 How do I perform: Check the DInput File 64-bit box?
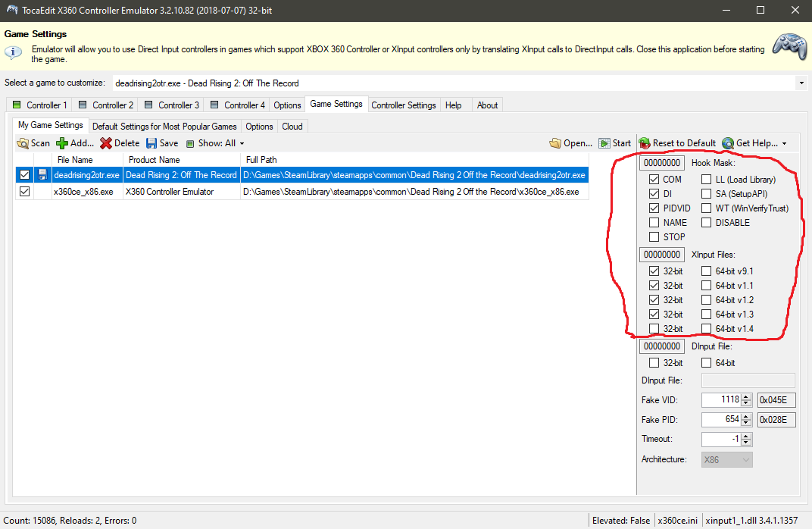tap(707, 363)
